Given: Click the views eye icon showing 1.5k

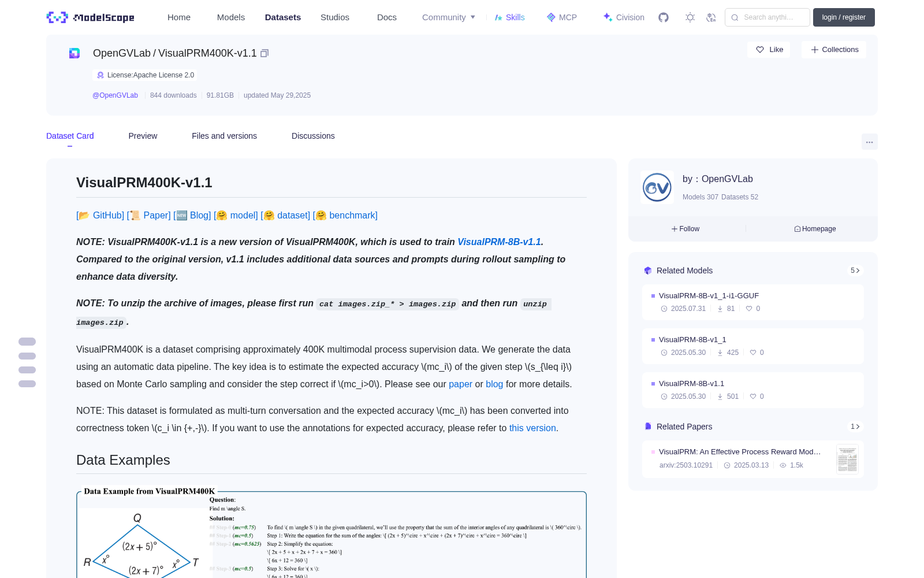Looking at the screenshot, I should pos(783,465).
